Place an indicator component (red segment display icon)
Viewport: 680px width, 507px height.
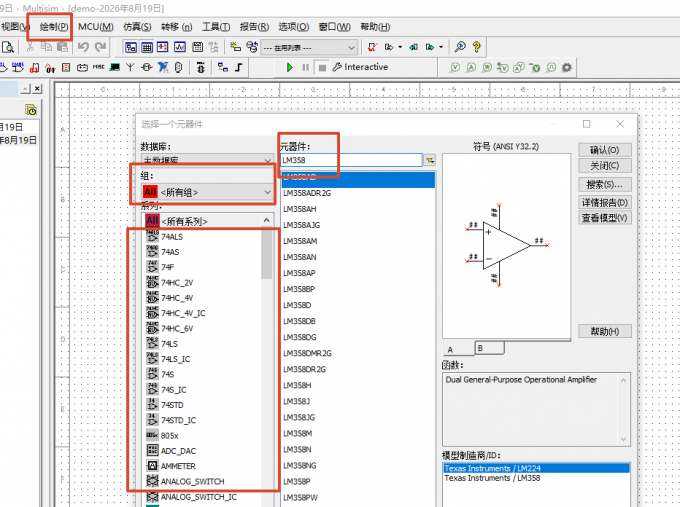66,67
